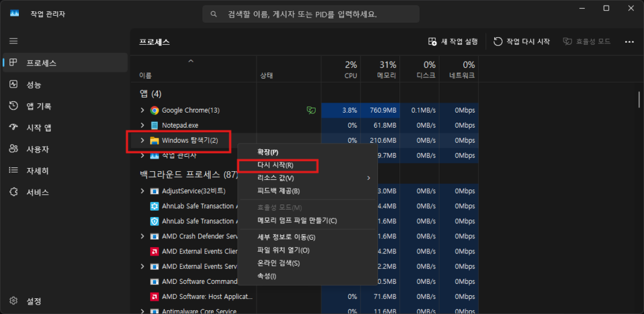
Task: Click the red AMD Software: Host Application icon
Action: [155, 296]
